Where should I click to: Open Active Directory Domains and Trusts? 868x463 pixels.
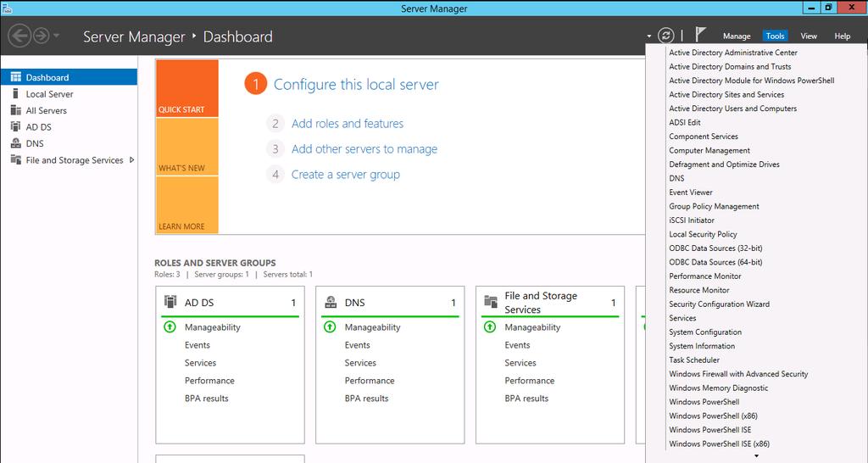pos(730,66)
